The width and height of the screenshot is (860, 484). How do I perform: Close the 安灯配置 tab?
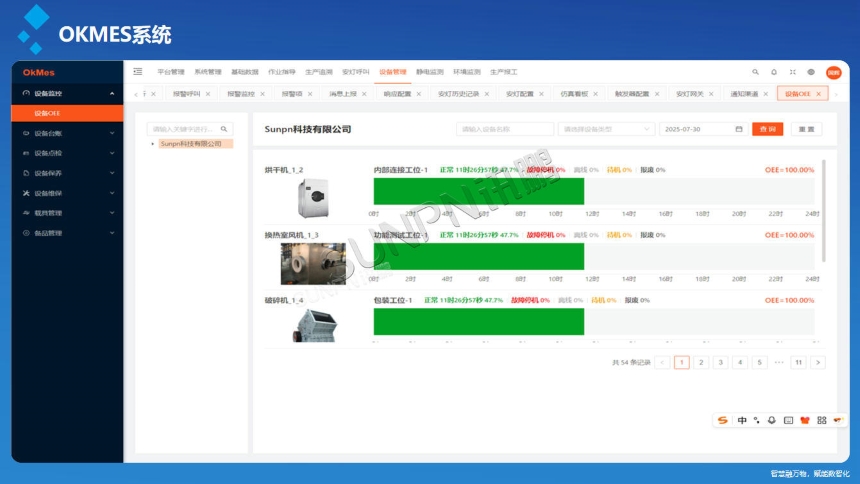click(541, 94)
